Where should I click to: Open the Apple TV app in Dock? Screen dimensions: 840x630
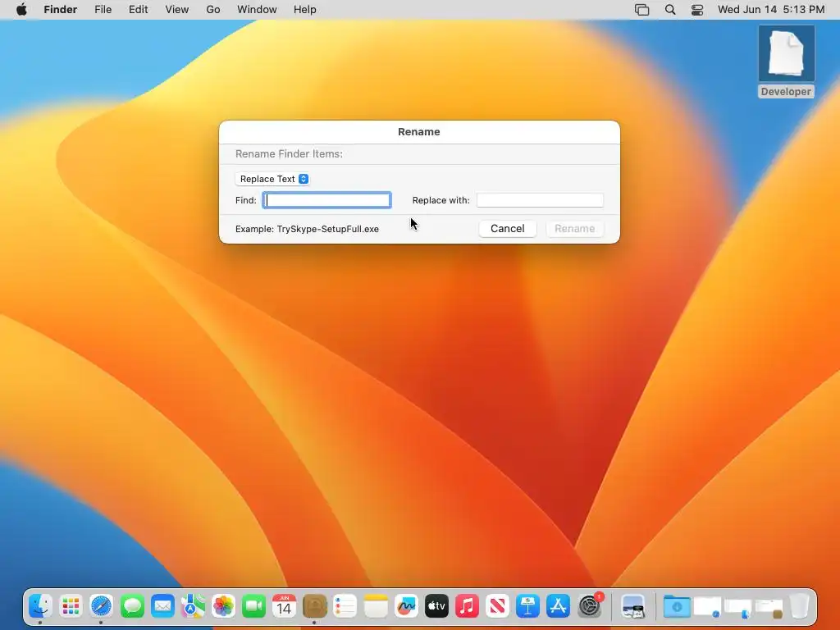click(x=436, y=606)
